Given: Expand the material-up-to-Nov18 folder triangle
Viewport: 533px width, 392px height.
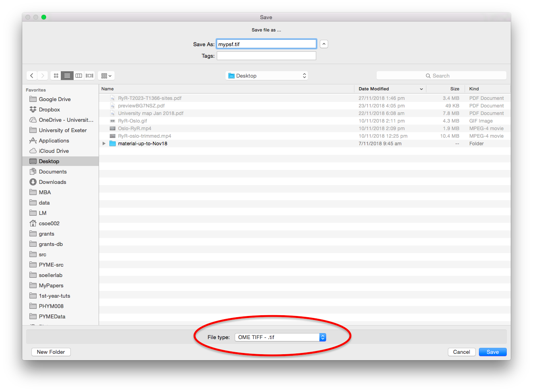Looking at the screenshot, I should tap(104, 144).
